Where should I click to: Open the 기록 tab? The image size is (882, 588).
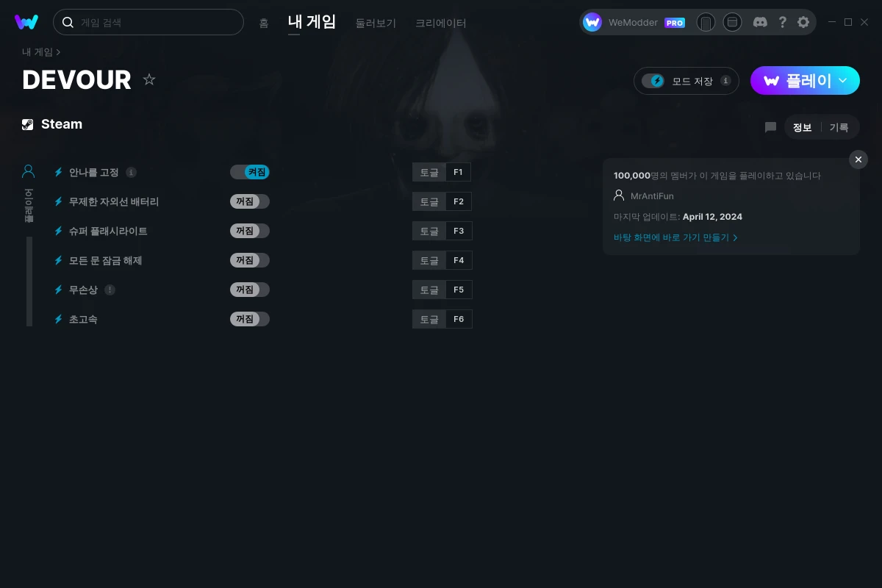click(839, 127)
